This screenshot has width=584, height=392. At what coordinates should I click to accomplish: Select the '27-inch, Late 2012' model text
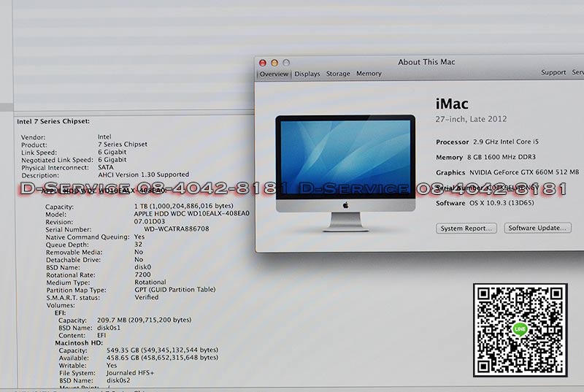tap(471, 119)
